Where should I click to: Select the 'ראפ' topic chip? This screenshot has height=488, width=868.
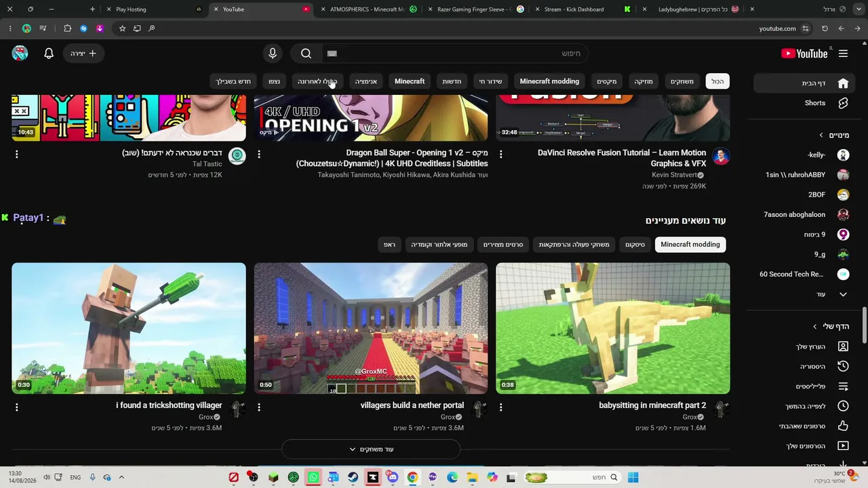coord(389,245)
